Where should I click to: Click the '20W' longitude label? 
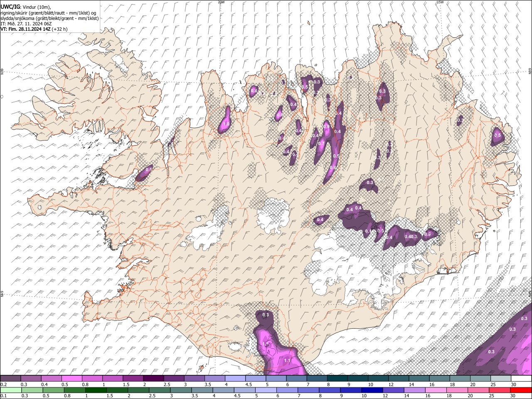(221, 2)
